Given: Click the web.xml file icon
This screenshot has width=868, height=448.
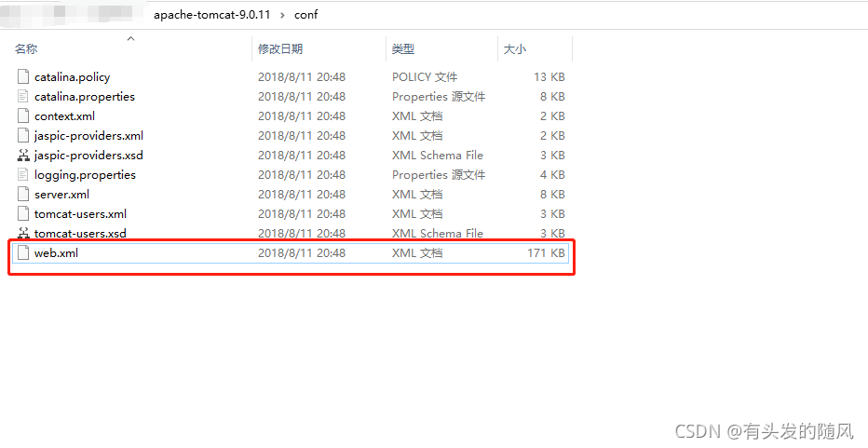Looking at the screenshot, I should 23,253.
